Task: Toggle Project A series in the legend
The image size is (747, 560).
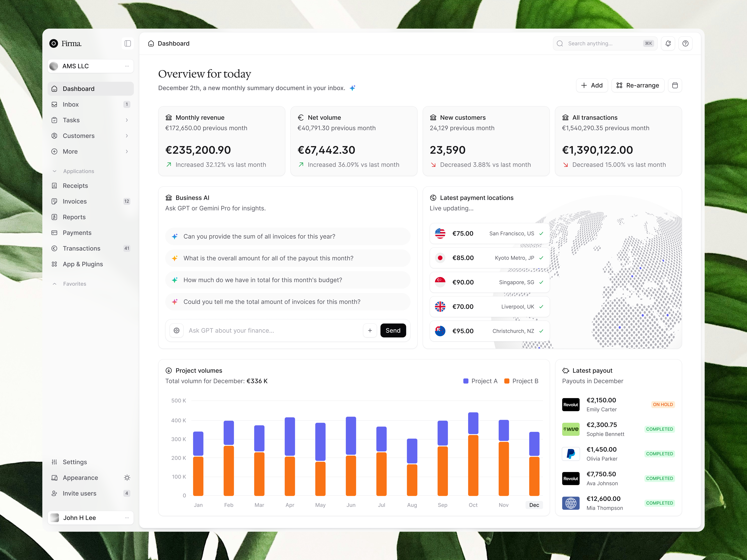Action: point(481,381)
